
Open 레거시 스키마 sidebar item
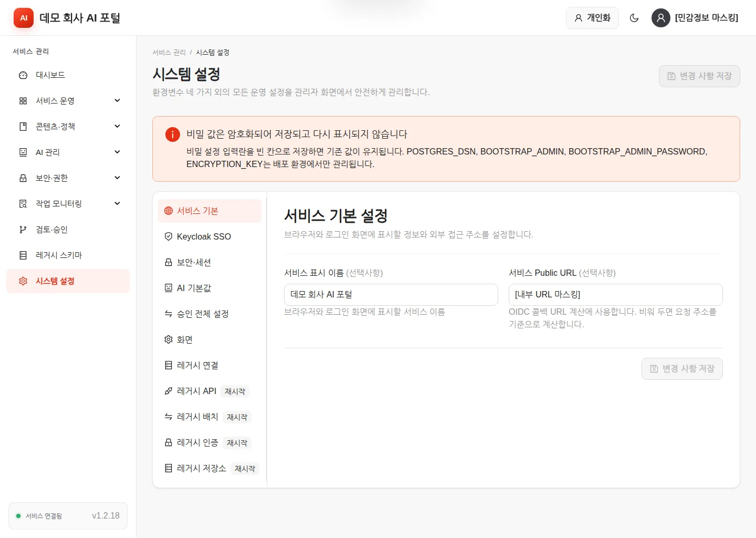68,255
